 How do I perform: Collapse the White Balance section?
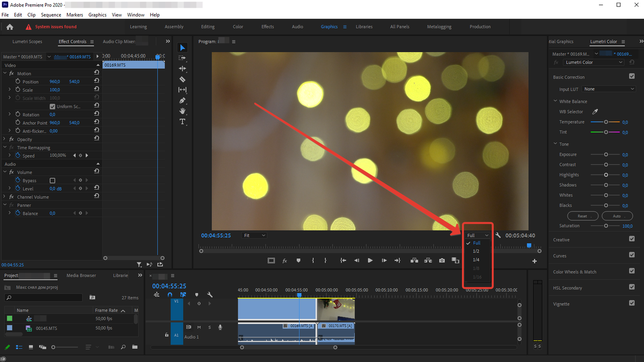point(555,101)
